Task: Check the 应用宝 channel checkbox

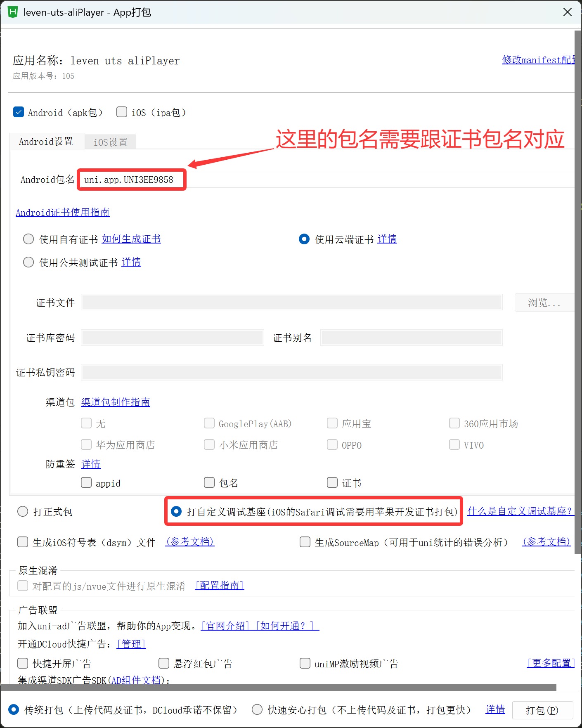Action: (x=332, y=423)
